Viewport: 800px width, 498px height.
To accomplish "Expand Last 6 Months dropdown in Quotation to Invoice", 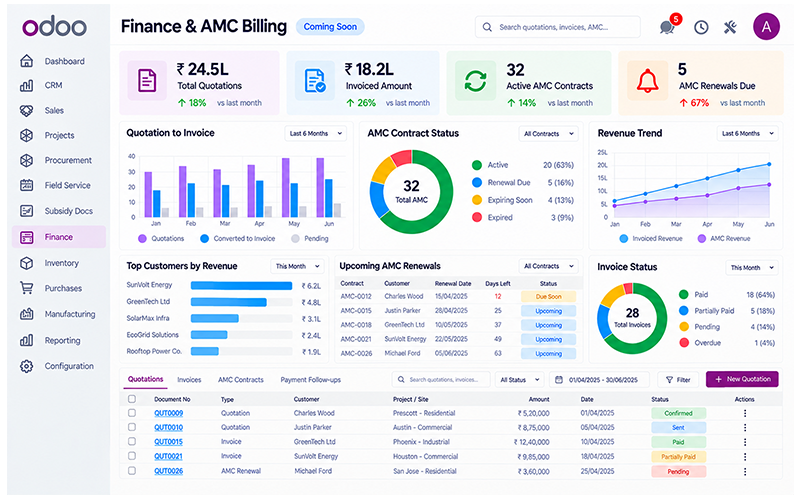I will [x=315, y=134].
